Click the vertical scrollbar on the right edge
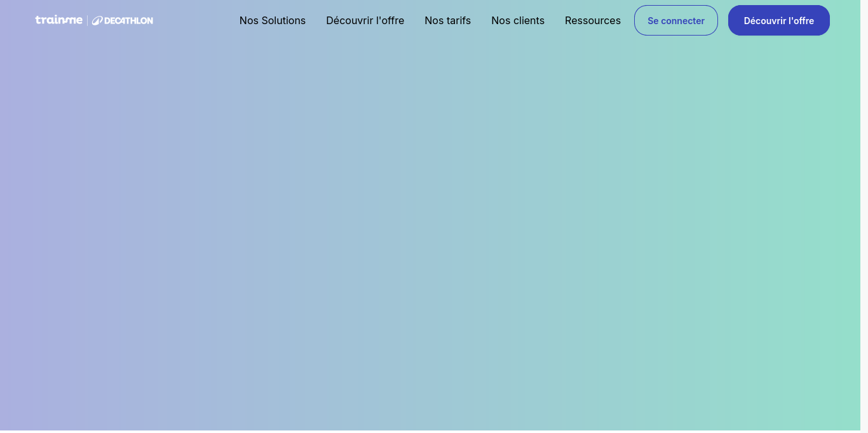The height and width of the screenshot is (433, 868). (x=864, y=216)
